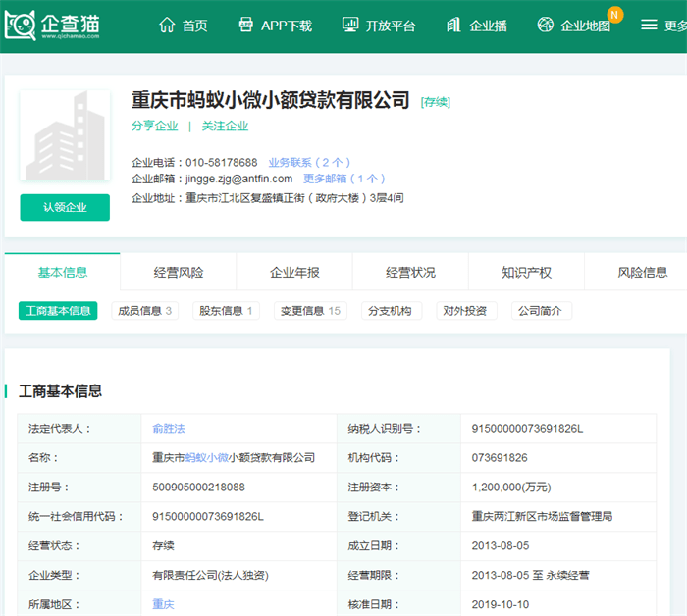Click 更多邮箱（1个）link
687x616 pixels.
coord(344,179)
